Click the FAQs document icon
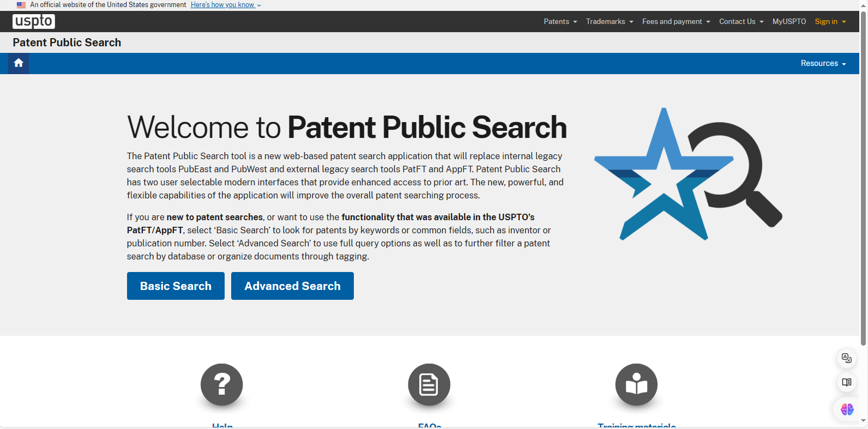This screenshot has width=868, height=429. coord(429,384)
